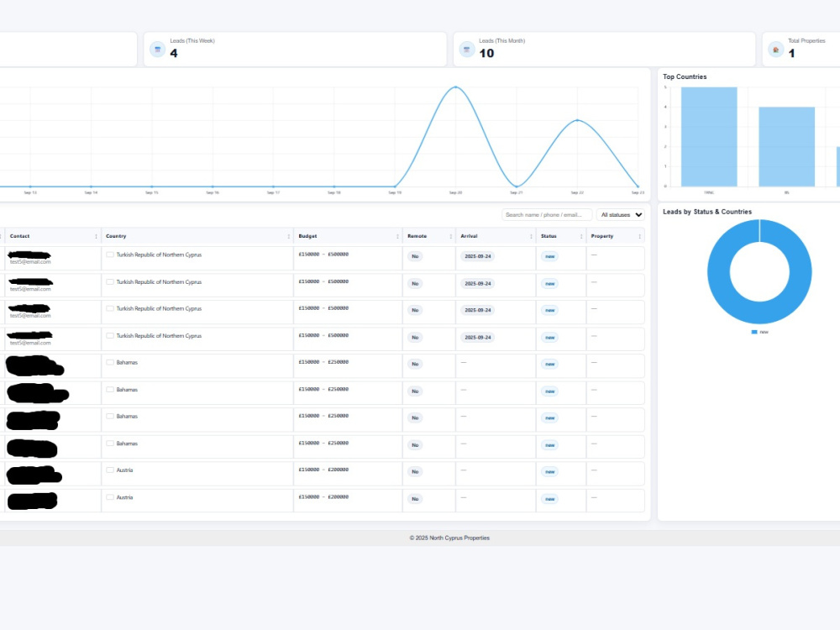Image resolution: width=840 pixels, height=630 pixels.
Task: Click the sort handle in the Arrival column header
Action: pyautogui.click(x=531, y=236)
